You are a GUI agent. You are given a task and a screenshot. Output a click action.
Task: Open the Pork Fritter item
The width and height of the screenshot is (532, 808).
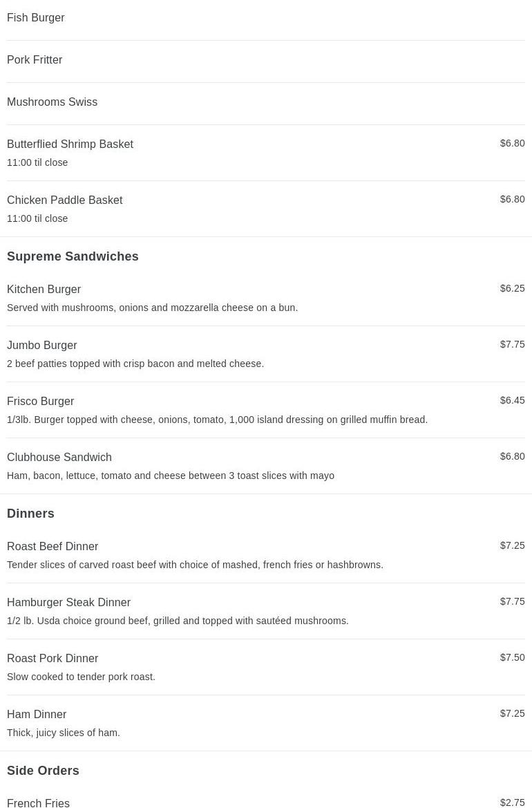(x=35, y=60)
